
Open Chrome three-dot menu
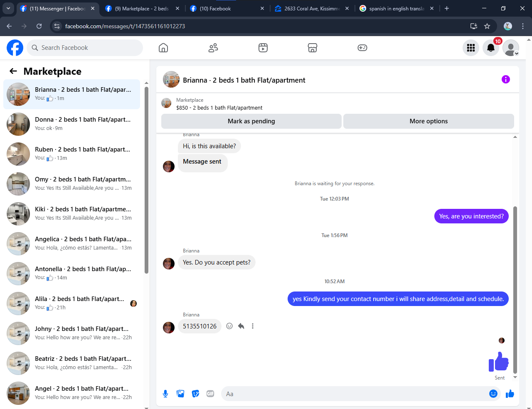[x=523, y=26]
